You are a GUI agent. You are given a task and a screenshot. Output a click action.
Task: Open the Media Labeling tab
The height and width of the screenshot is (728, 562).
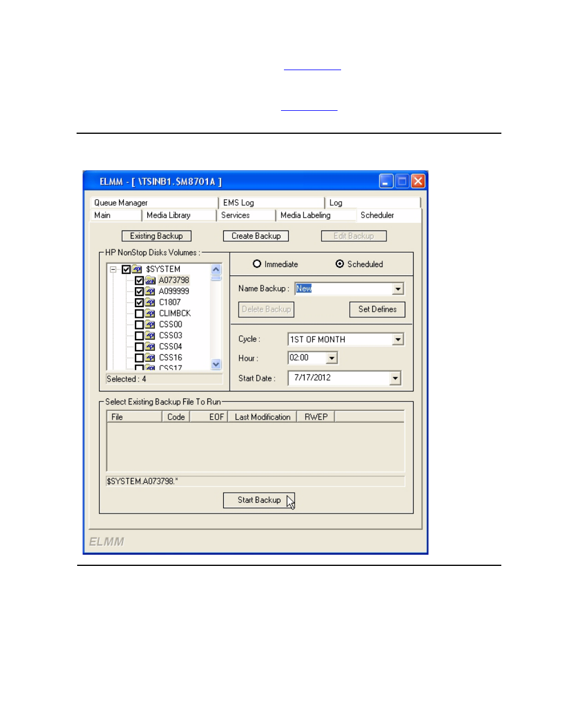coord(316,215)
